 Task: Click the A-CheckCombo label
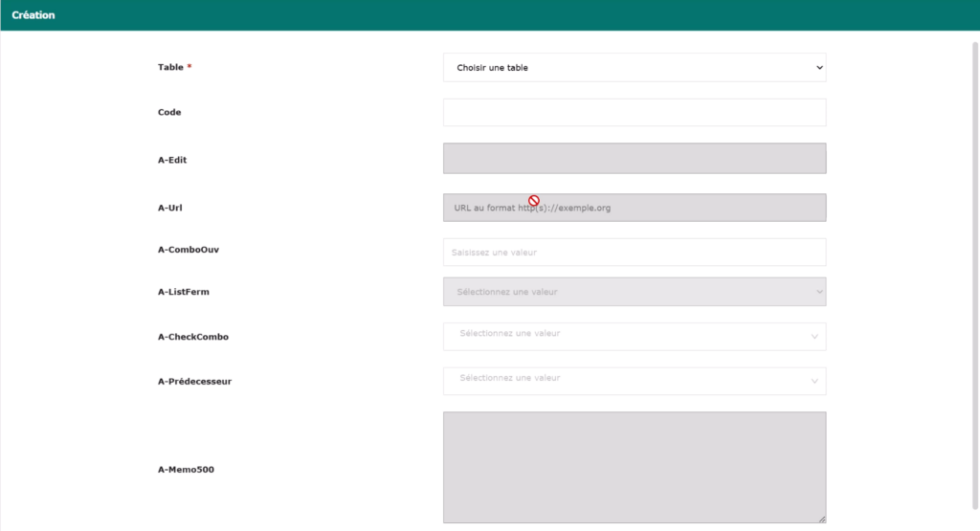(192, 337)
